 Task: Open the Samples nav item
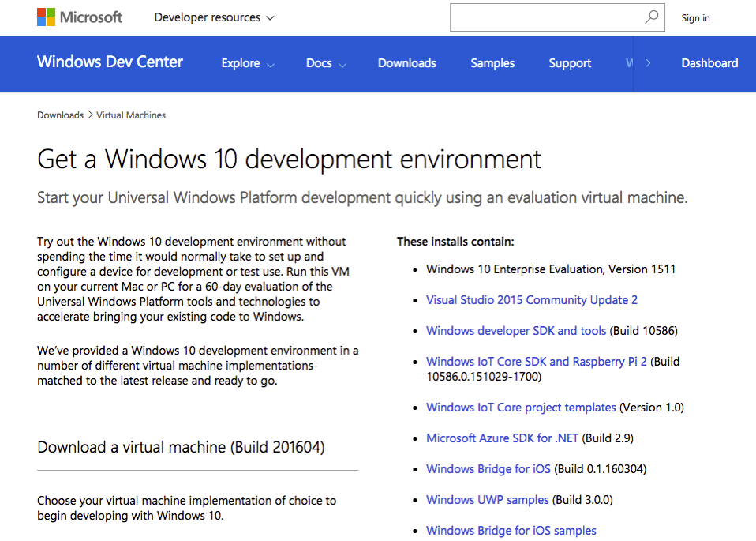pyautogui.click(x=492, y=64)
